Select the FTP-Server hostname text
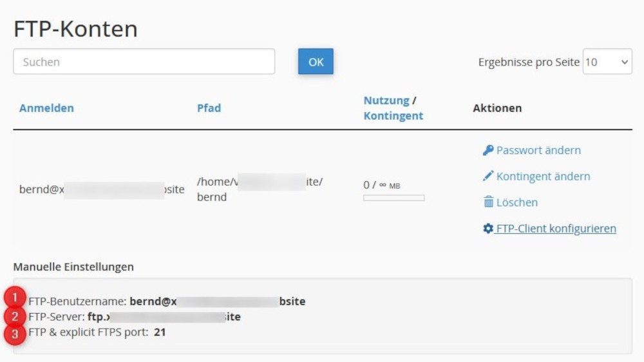 164,317
